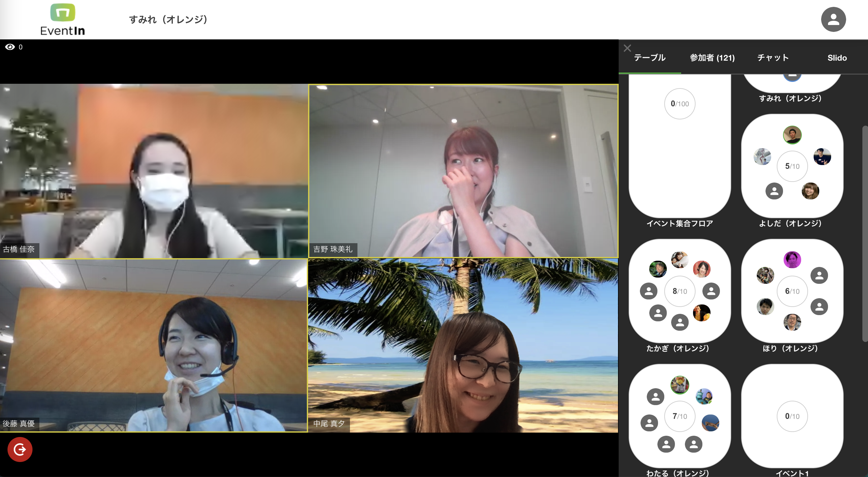The image size is (868, 477).
Task: Click the eye viewer count icon
Action: pos(10,47)
